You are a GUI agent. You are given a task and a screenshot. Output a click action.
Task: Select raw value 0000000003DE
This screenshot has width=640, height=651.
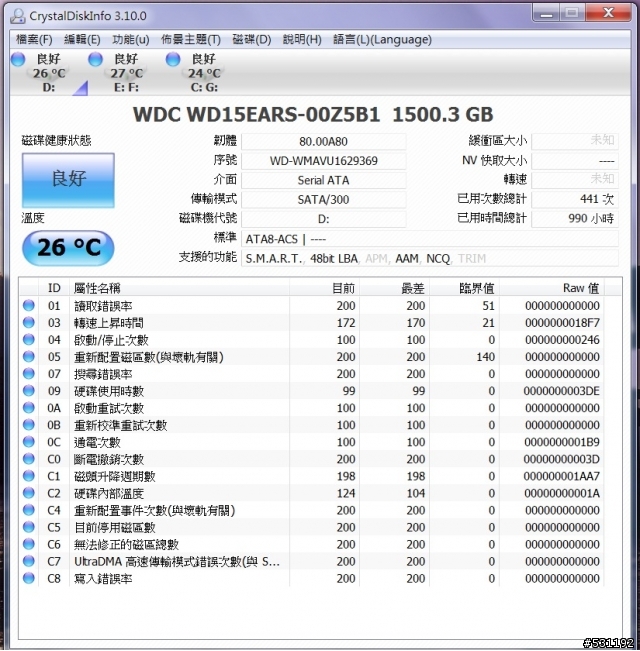(561, 391)
